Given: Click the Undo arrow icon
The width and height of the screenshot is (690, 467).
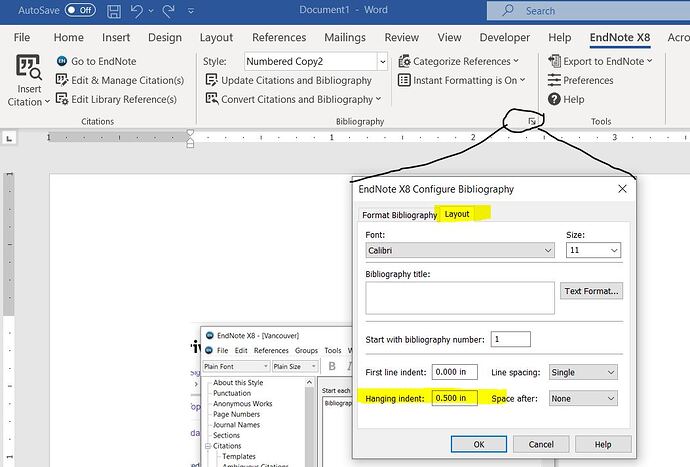Looking at the screenshot, I should coord(136,11).
